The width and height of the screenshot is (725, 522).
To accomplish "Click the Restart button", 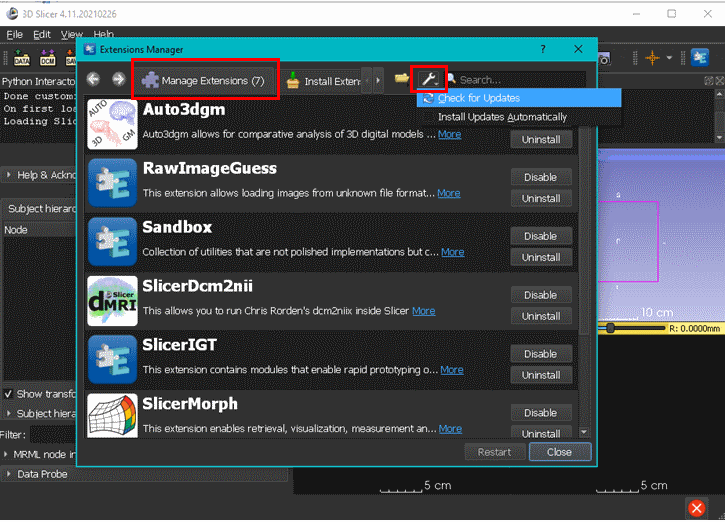I will click(495, 452).
